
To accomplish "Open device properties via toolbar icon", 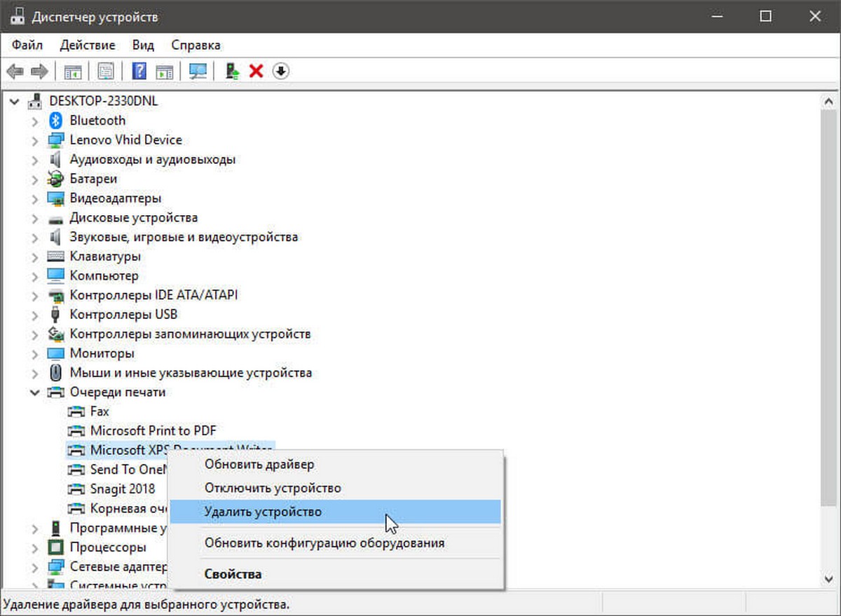I will [x=106, y=70].
